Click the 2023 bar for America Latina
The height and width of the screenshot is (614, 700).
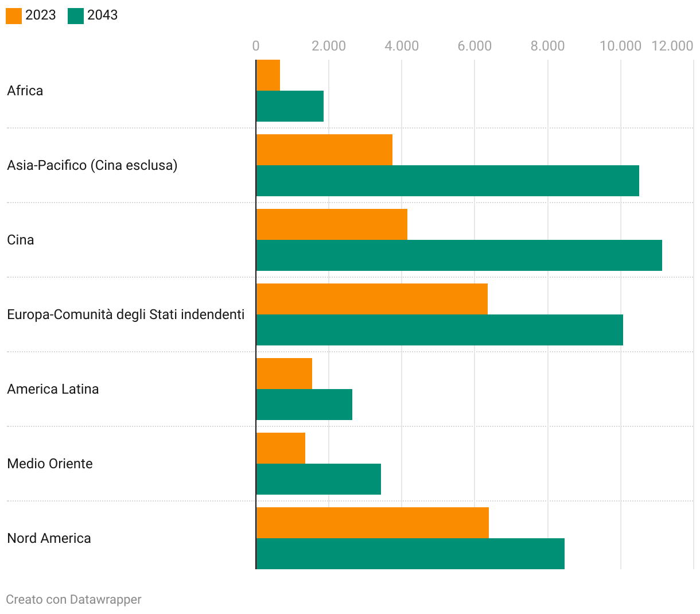coord(284,374)
